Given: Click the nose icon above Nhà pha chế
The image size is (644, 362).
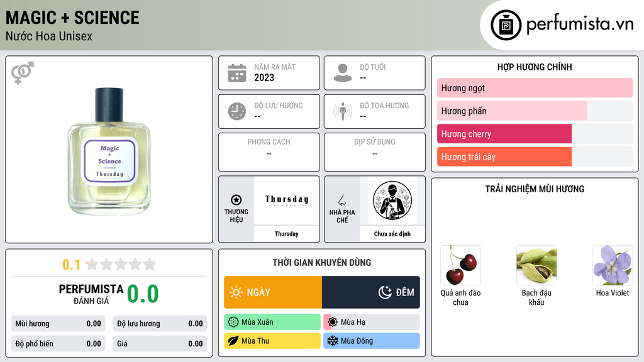Looking at the screenshot, I should 341,200.
